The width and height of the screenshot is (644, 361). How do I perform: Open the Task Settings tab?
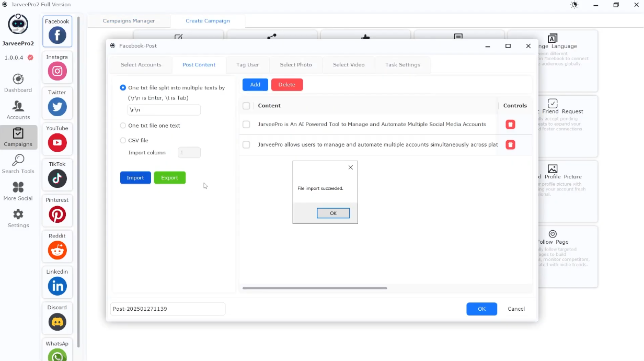[402, 65]
